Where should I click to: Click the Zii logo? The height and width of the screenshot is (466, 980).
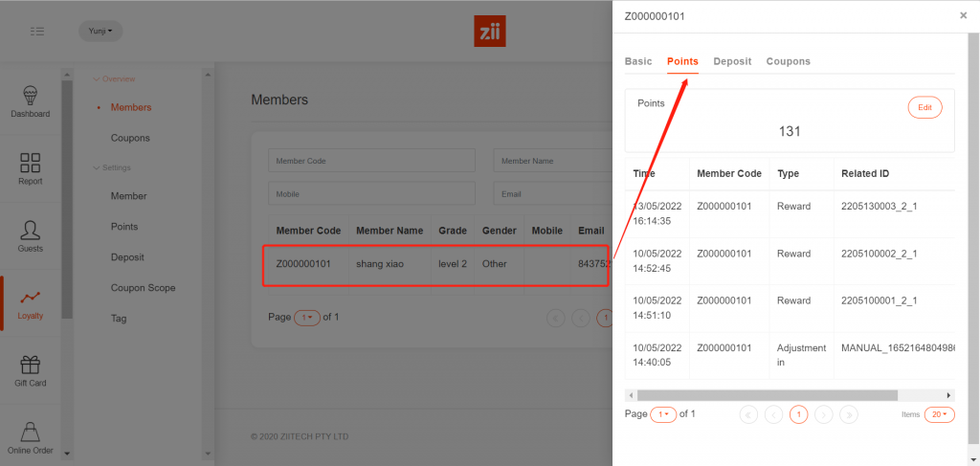point(489,32)
